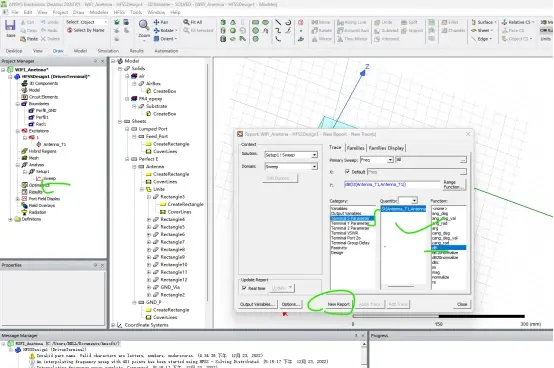Switch to the Families tab in dialog

355,148
